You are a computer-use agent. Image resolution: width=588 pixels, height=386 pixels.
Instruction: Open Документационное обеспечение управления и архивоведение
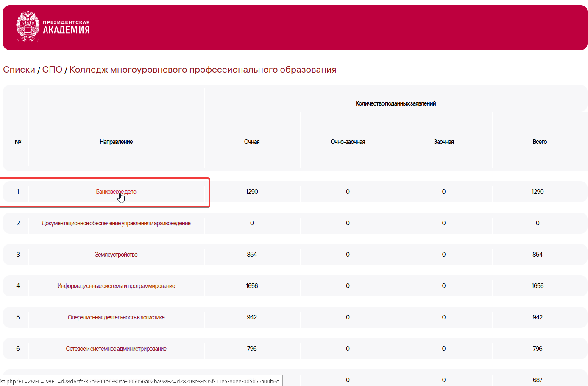[116, 223]
